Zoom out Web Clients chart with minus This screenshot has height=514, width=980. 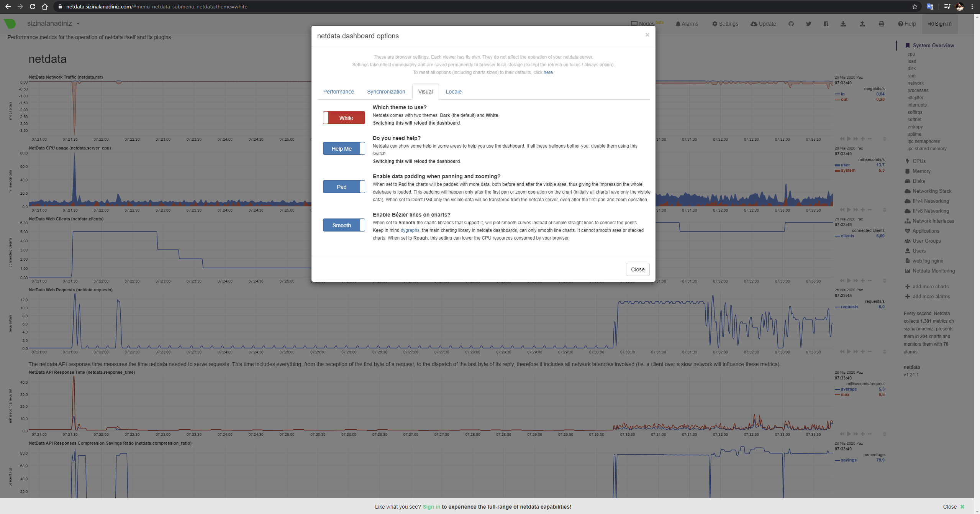point(870,281)
